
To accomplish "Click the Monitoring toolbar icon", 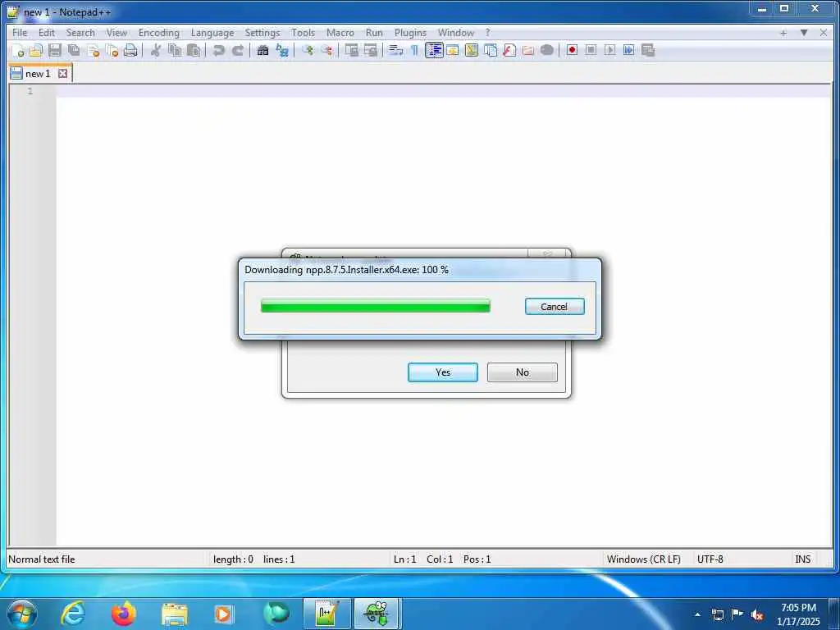I will tap(547, 50).
